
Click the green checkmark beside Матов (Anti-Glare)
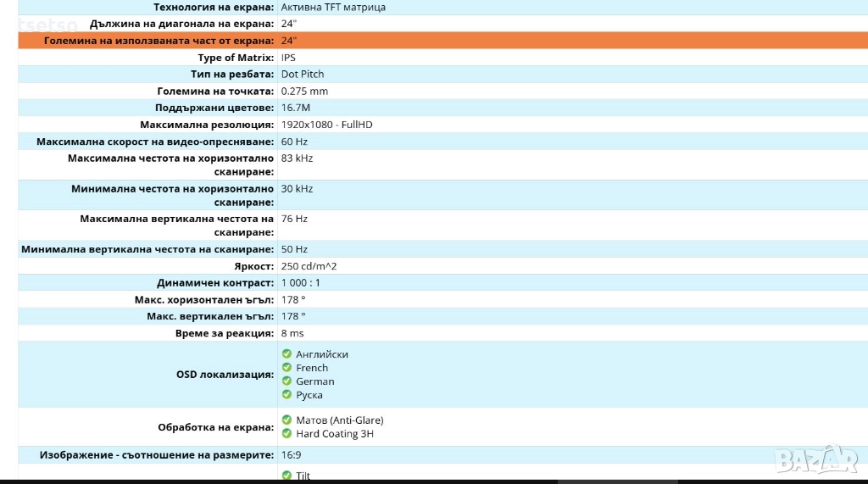point(287,420)
